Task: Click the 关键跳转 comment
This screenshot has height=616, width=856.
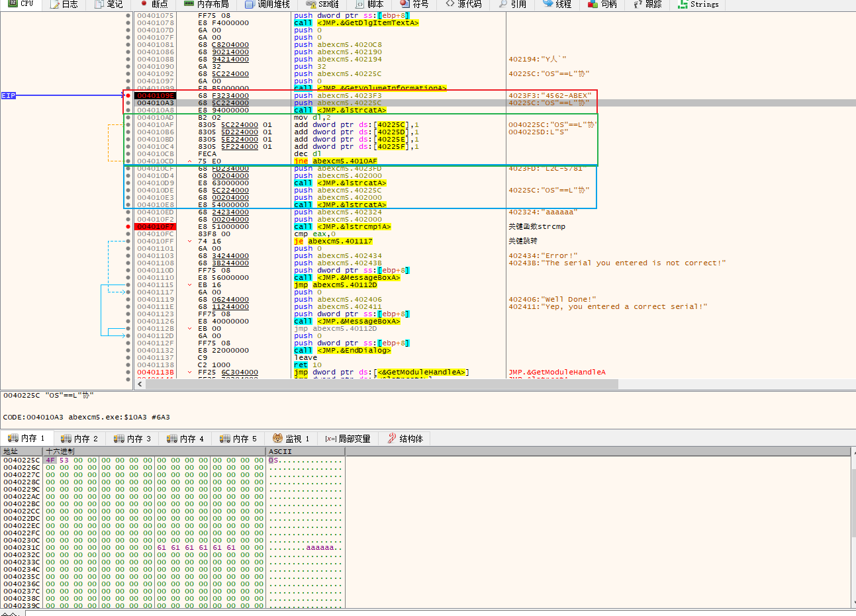Action: (523, 241)
